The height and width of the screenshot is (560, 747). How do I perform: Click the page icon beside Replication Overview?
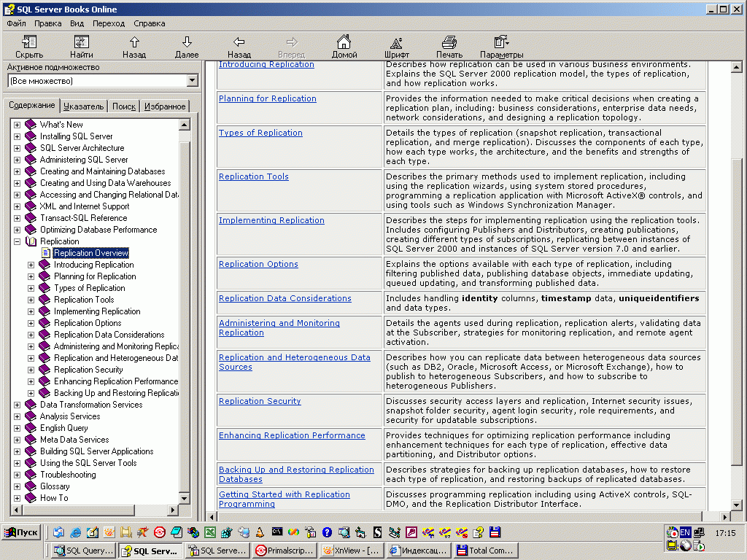click(46, 253)
